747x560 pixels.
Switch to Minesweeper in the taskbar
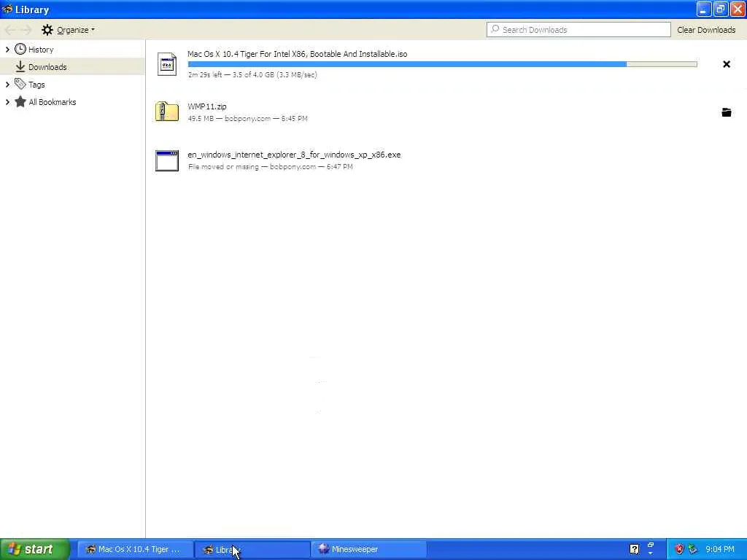[369, 549]
